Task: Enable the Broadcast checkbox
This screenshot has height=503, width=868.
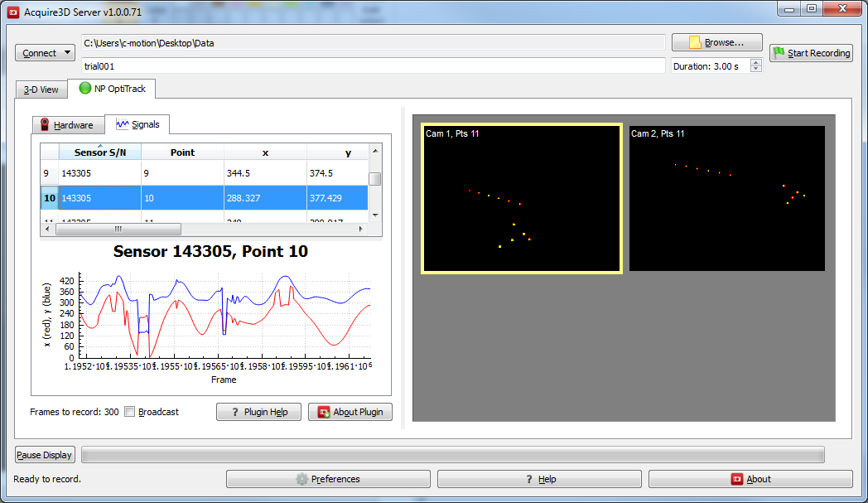Action: tap(129, 412)
